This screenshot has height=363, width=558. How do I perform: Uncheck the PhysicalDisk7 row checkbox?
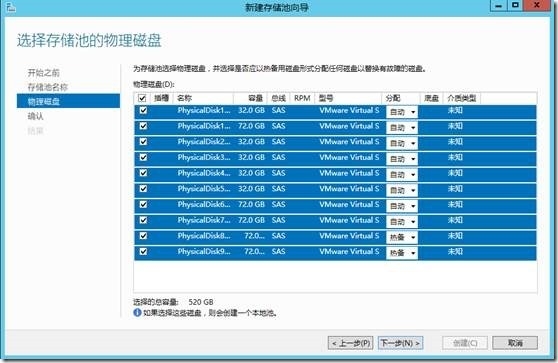(x=143, y=220)
